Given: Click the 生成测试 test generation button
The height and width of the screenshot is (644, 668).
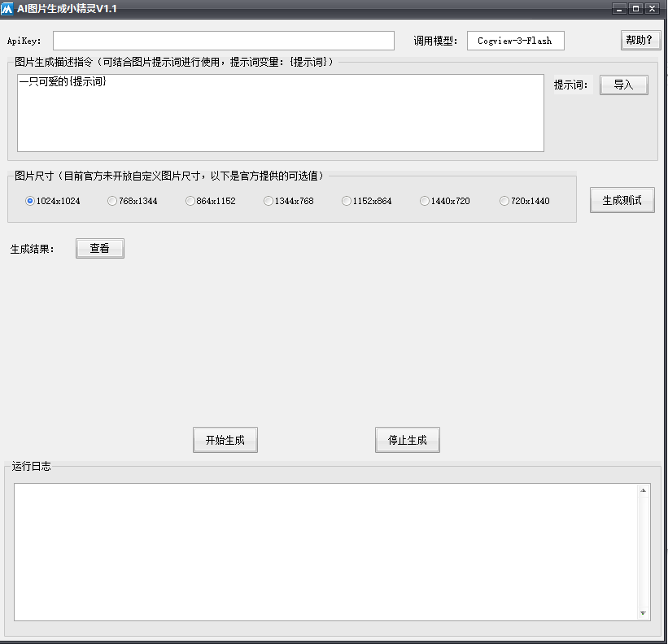Looking at the screenshot, I should click(622, 200).
